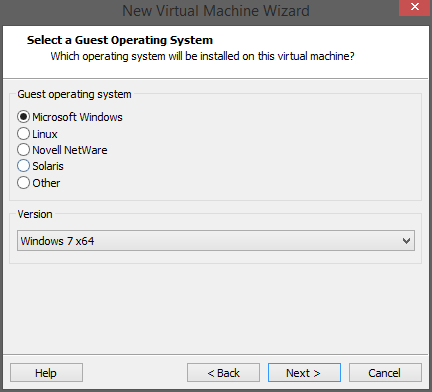Cancel the New Virtual Machine Wizard

(385, 373)
